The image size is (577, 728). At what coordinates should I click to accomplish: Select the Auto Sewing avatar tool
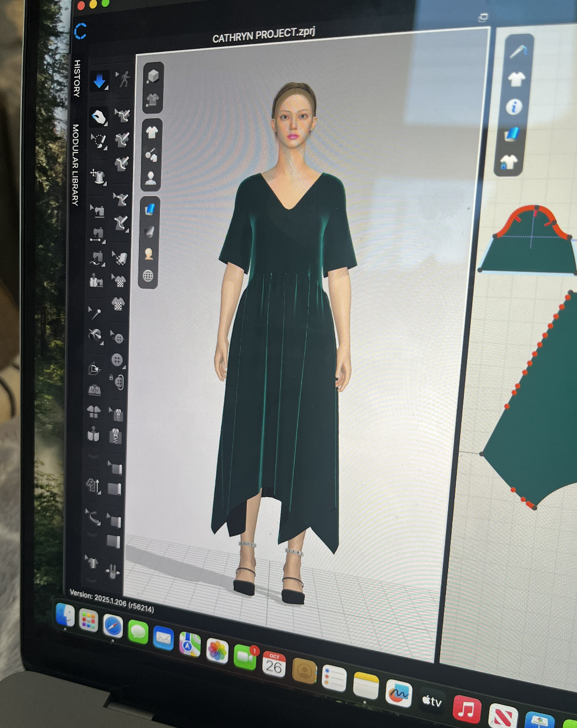coord(96,280)
